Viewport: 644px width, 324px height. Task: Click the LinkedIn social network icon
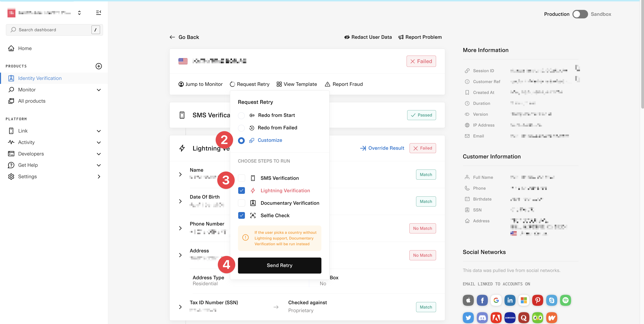click(510, 300)
